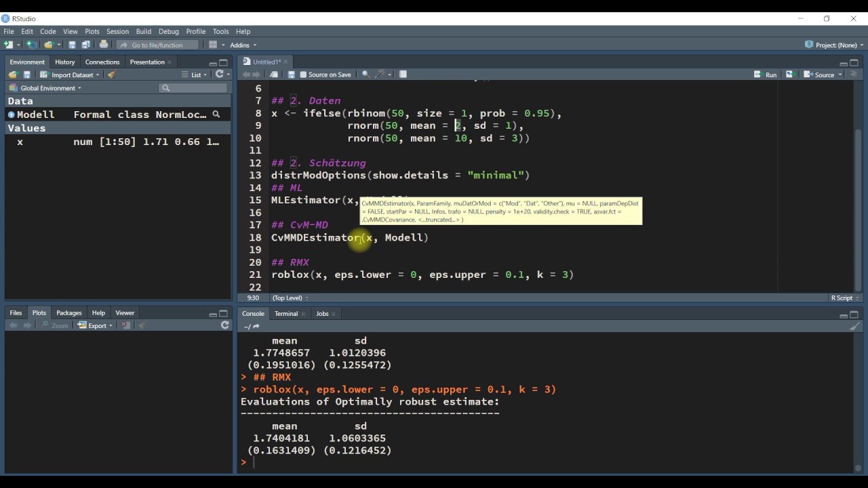Switch to the Terminal tab
The width and height of the screenshot is (868, 488).
pos(286,314)
